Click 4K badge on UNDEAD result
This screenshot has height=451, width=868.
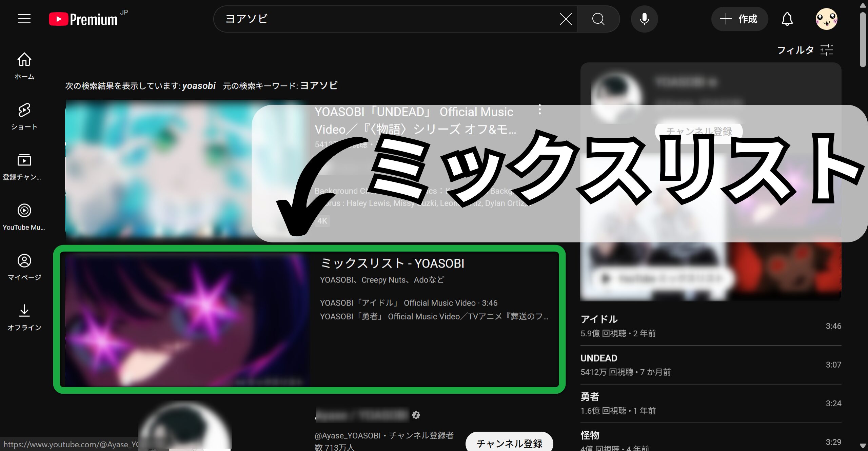point(322,221)
